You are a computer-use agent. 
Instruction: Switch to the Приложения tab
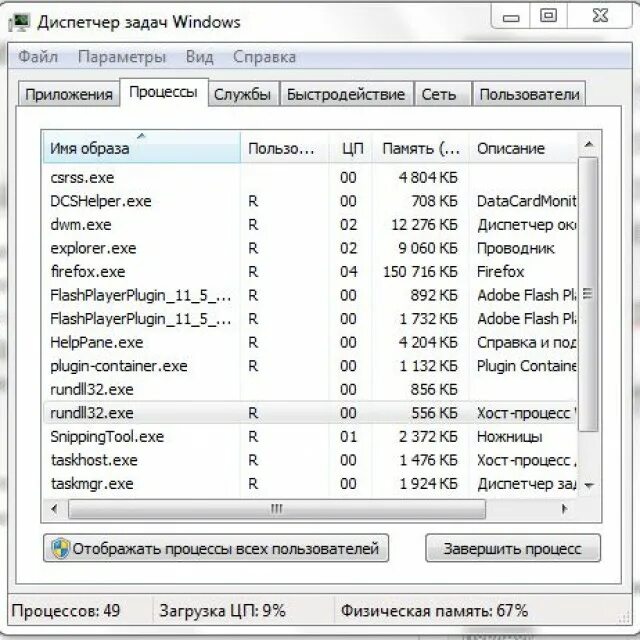click(69, 94)
